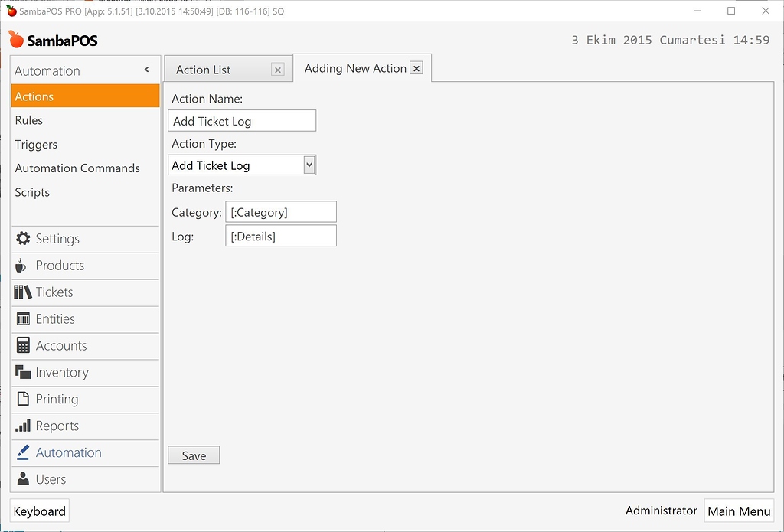This screenshot has height=532, width=784.
Task: Select the Inventory section icon
Action: point(22,373)
